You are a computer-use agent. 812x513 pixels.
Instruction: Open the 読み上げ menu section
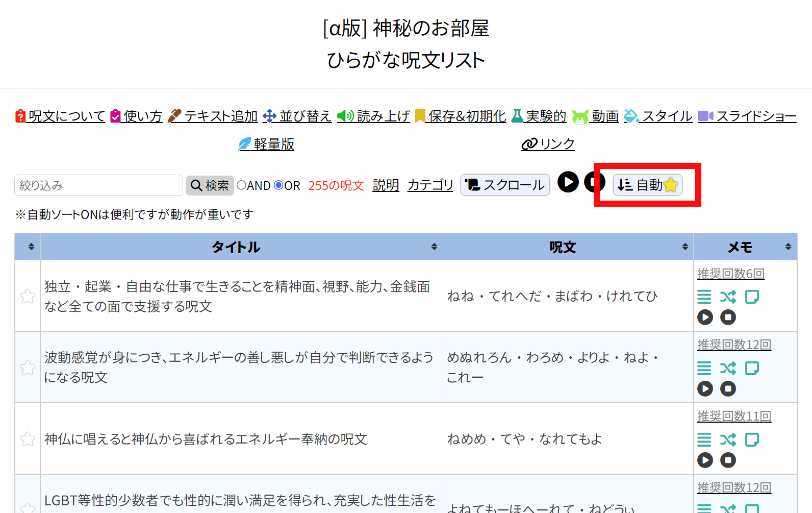[373, 116]
